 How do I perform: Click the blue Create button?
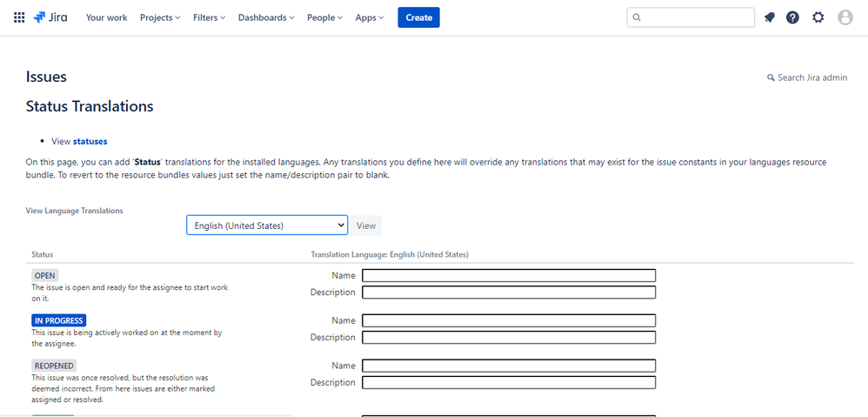point(418,17)
